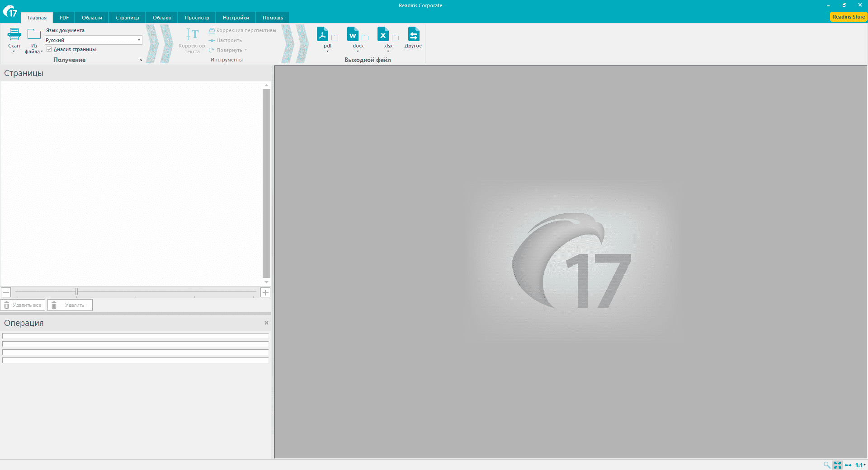The height and width of the screenshot is (470, 868).
Task: Click the Страницы panel vertical scrollbar
Action: [x=266, y=183]
